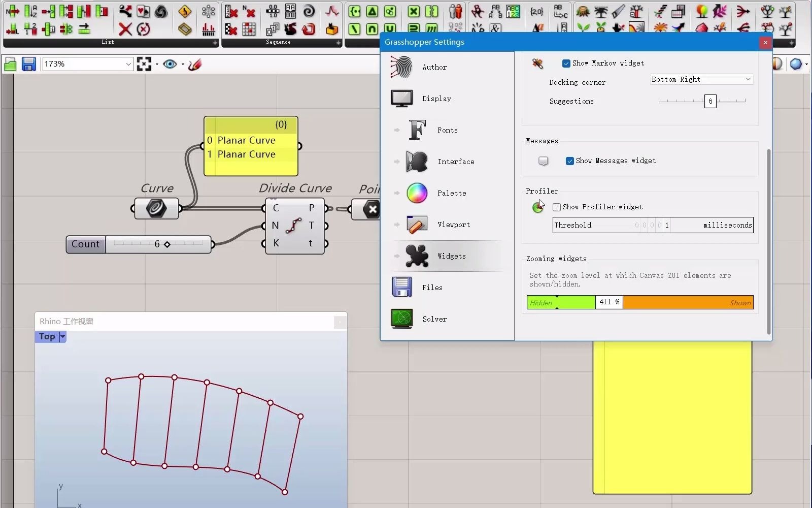Open the Top viewport dropdown arrow
The height and width of the screenshot is (508, 812).
click(x=62, y=336)
